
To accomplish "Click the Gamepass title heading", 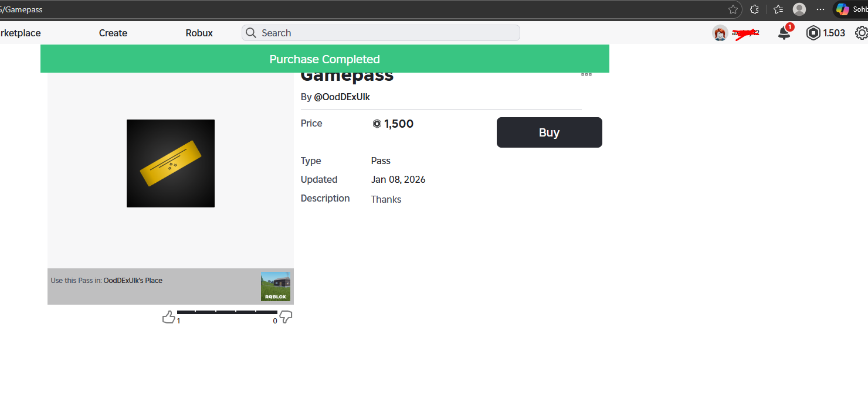I will tap(347, 76).
